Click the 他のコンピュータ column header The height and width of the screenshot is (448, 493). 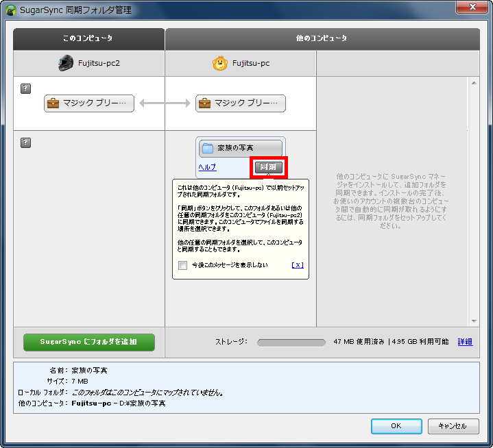point(322,39)
